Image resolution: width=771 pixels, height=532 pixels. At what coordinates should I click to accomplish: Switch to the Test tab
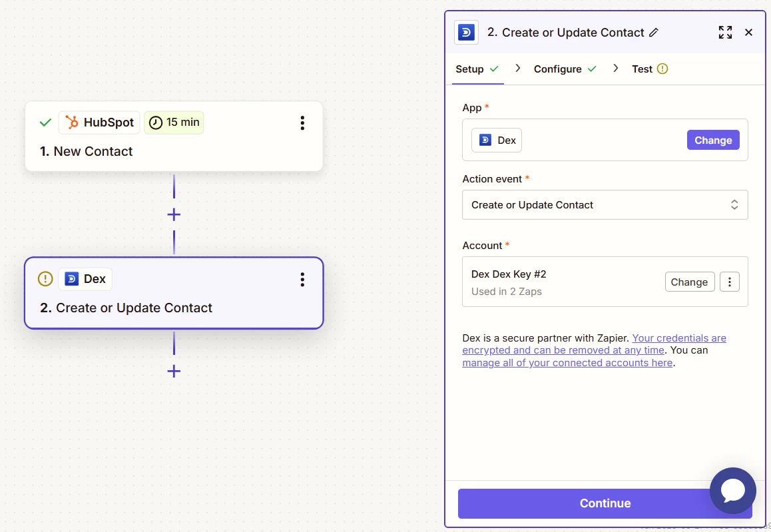coord(650,69)
